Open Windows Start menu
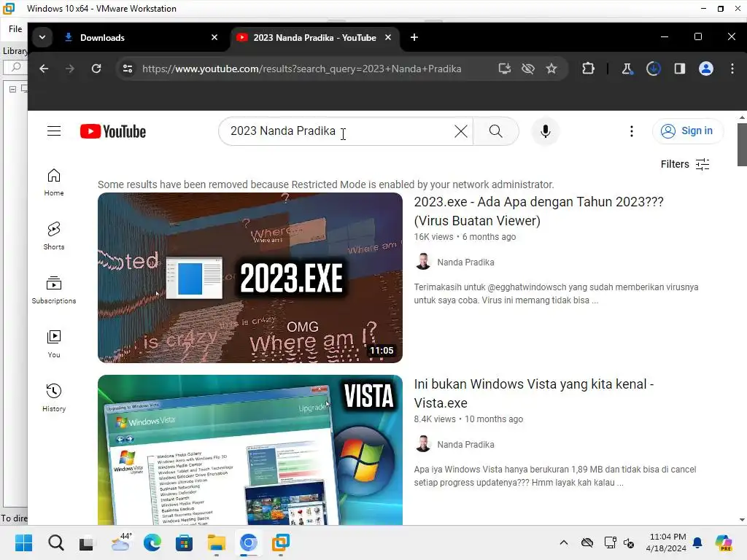Viewport: 747px width, 560px height. click(23, 542)
